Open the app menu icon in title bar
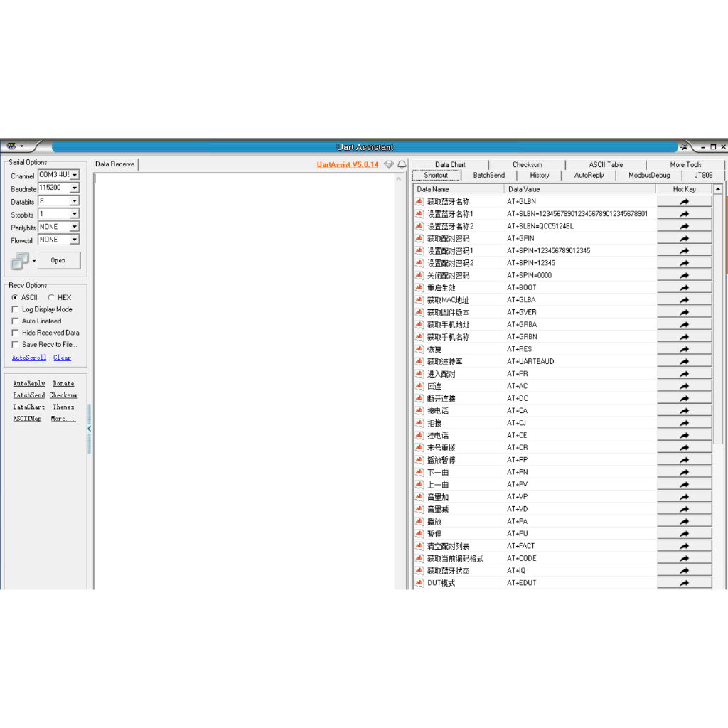728x728 pixels. coord(11,146)
